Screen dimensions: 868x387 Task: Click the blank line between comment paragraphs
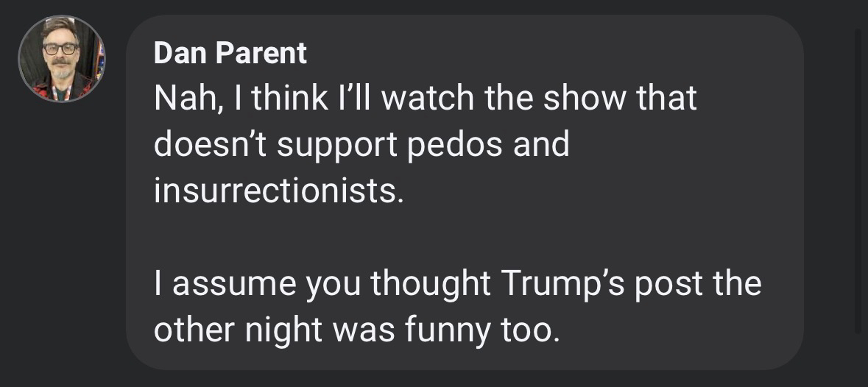click(464, 238)
